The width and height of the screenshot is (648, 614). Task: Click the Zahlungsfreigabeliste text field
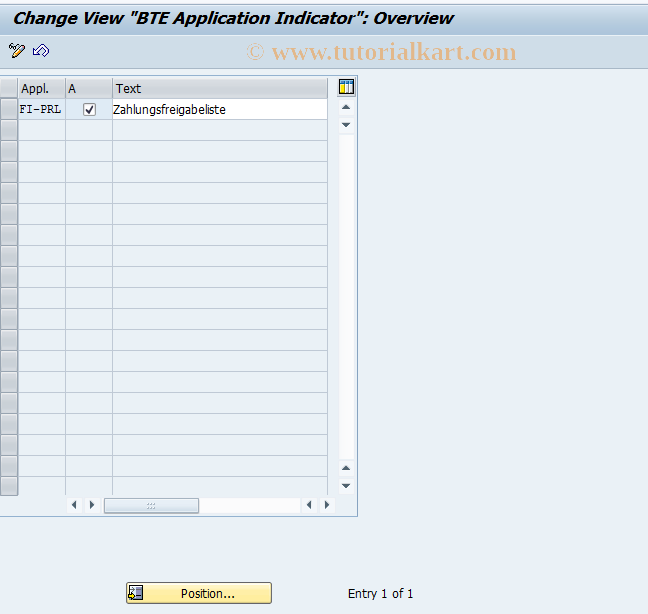[x=219, y=109]
